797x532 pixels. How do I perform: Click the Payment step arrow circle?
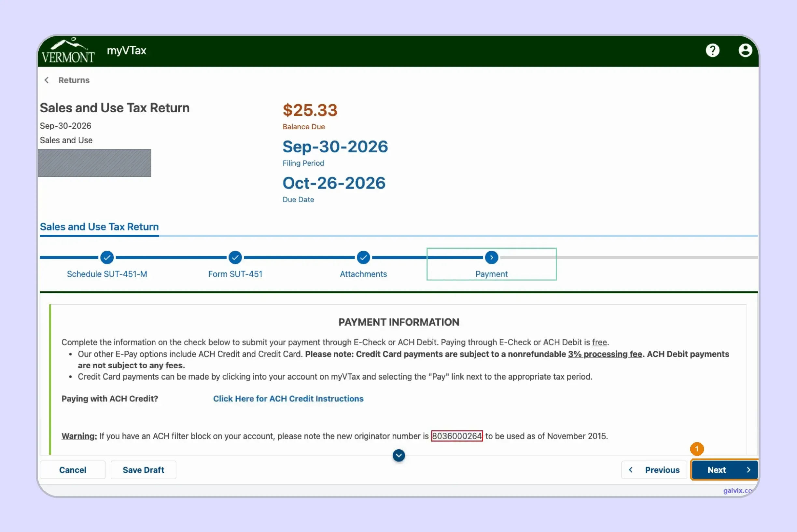coord(492,258)
